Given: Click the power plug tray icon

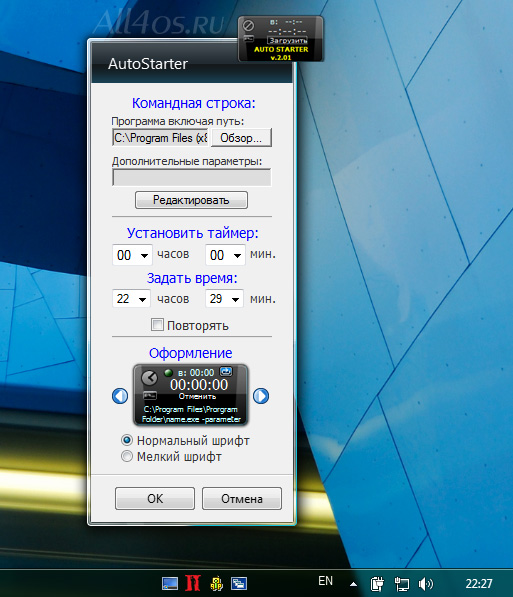Looking at the screenshot, I should pyautogui.click(x=377, y=583).
